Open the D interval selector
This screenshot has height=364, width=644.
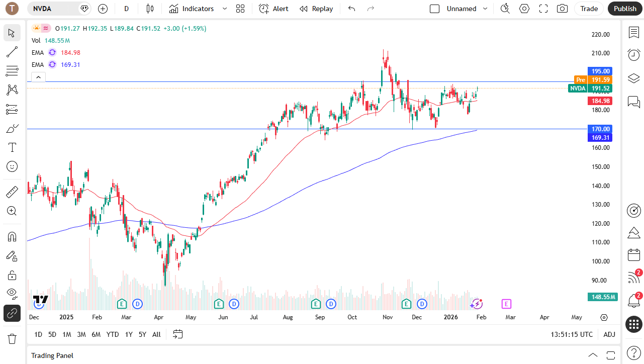pos(126,9)
